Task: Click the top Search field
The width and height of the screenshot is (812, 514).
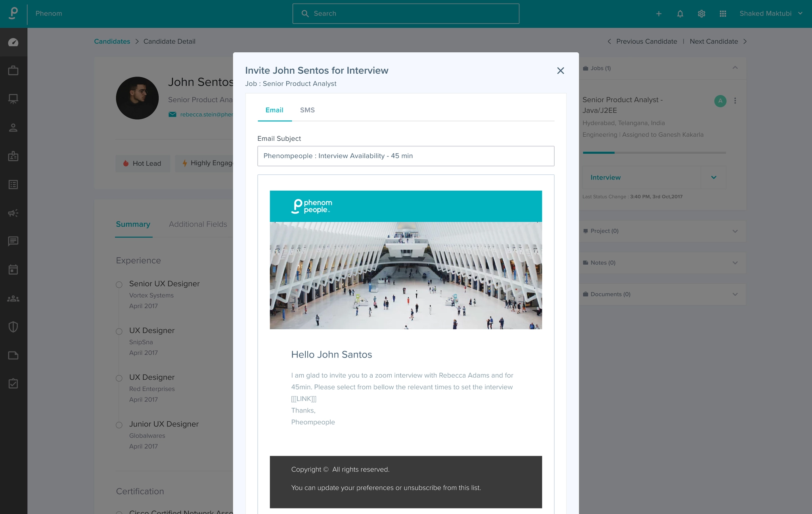Action: 406,14
